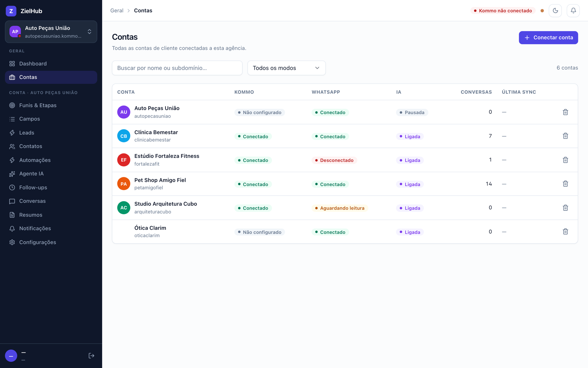Focus the Buscar por nome ou subdomínio field
The image size is (588, 368).
(x=177, y=68)
